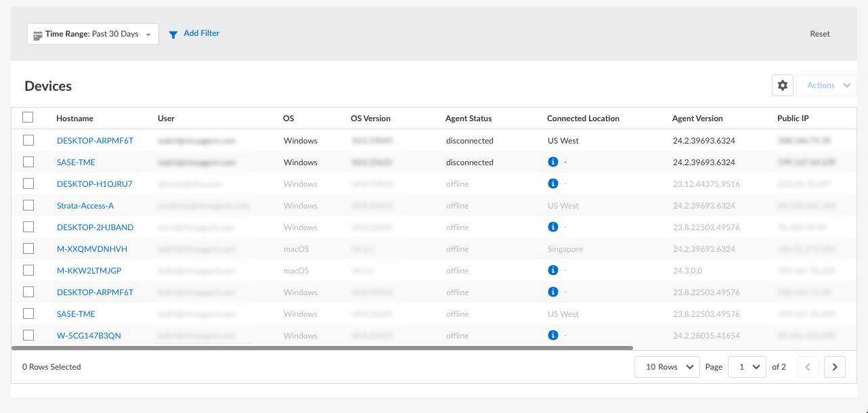Expand the Actions dropdown menu
Screen dimensions: 868x413
tap(827, 85)
